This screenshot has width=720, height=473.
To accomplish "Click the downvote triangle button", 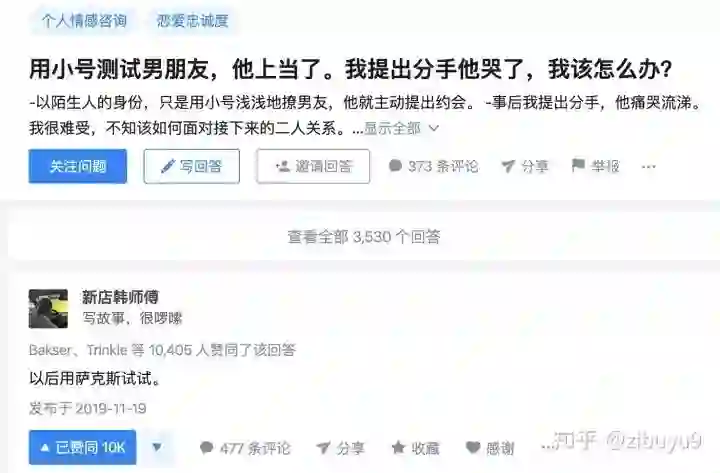I will [157, 447].
